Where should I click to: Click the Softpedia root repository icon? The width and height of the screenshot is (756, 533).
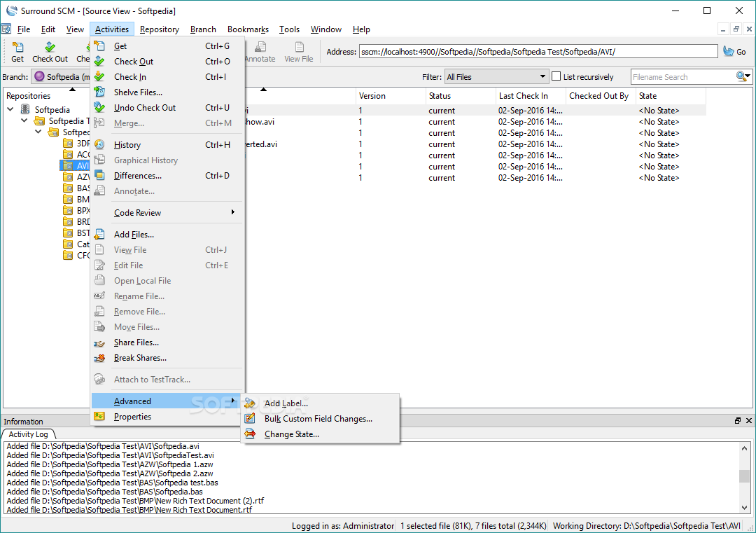26,109
